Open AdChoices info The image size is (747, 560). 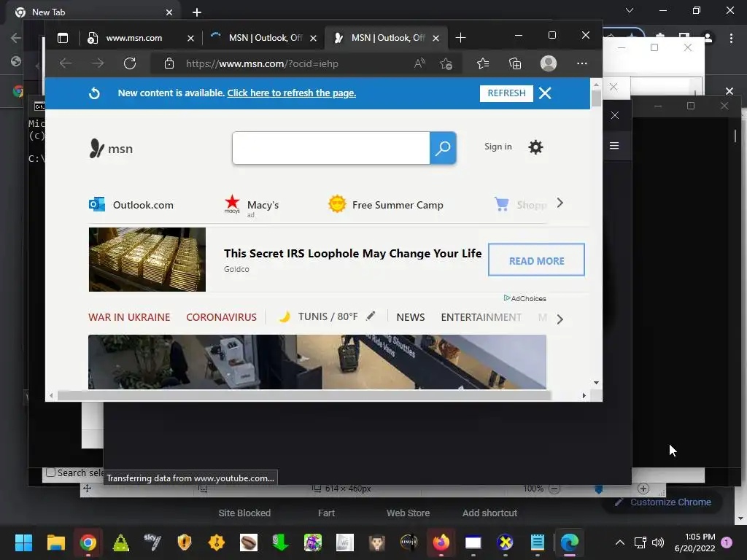[x=525, y=298]
